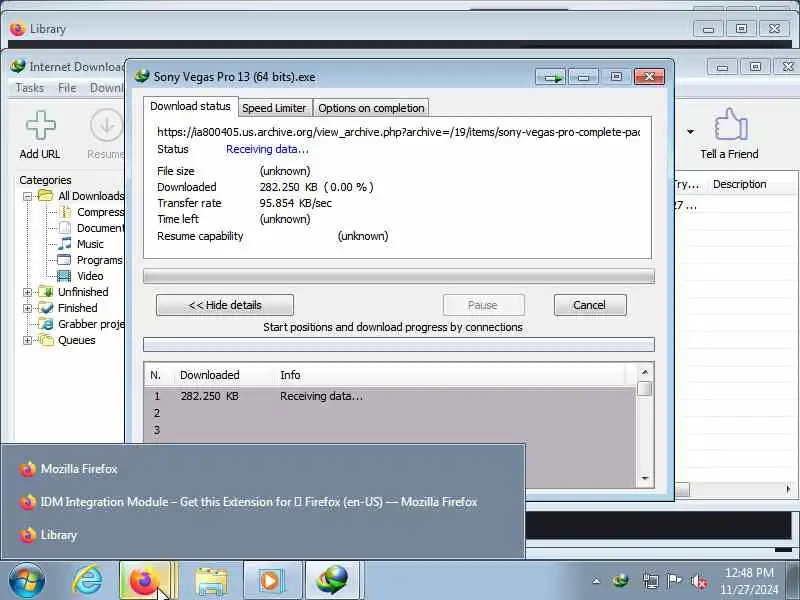The height and width of the screenshot is (600, 800).
Task: Launch Internet Explorer from the taskbar
Action: point(87,581)
